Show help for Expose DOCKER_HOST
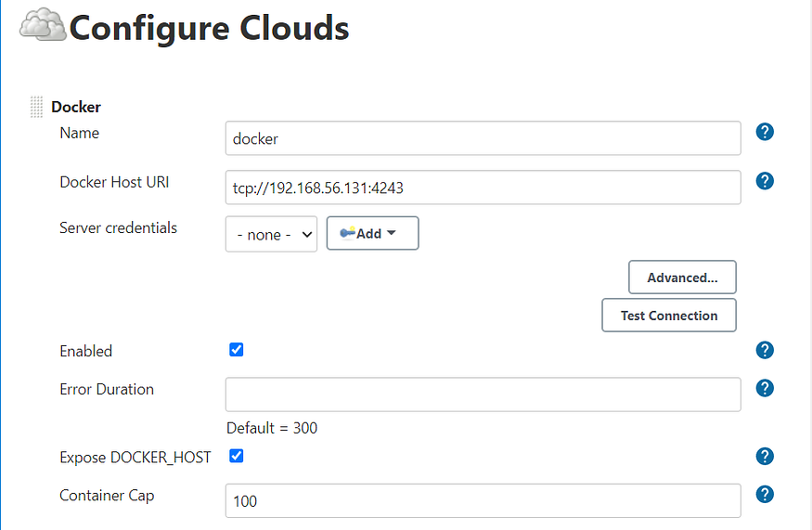Image resolution: width=812 pixels, height=530 pixels. click(x=765, y=457)
